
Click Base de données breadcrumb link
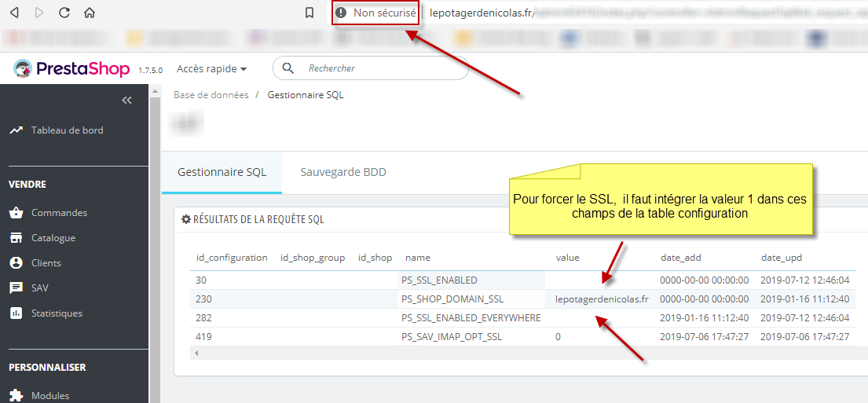pyautogui.click(x=211, y=94)
